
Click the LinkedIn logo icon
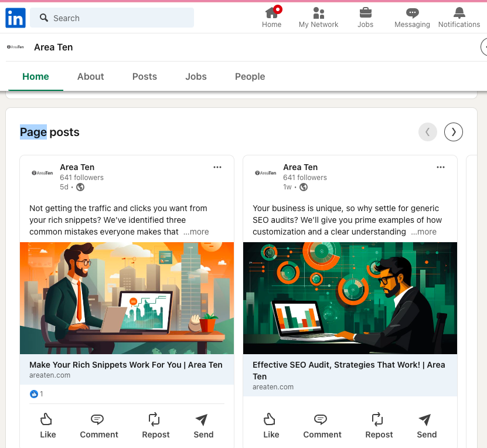pyautogui.click(x=15, y=18)
